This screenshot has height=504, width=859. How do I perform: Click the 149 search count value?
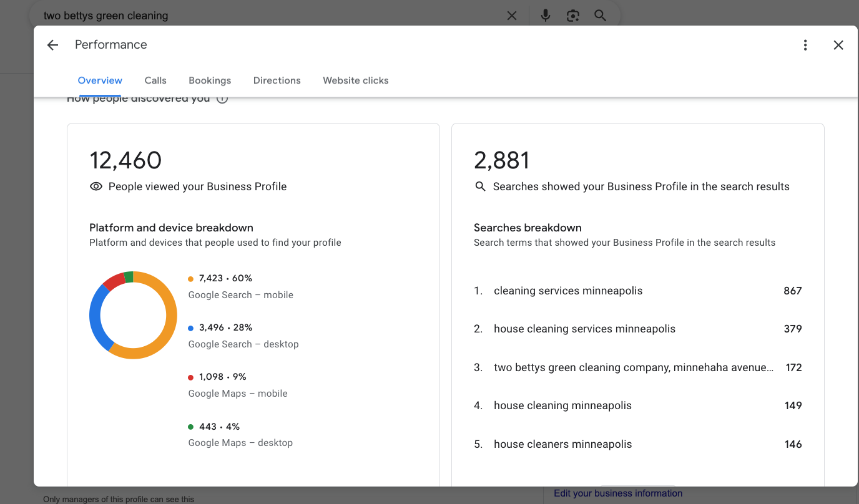click(793, 405)
